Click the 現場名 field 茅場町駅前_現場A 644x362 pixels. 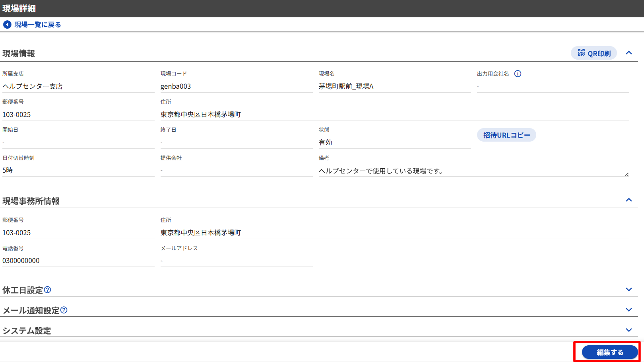[346, 86]
